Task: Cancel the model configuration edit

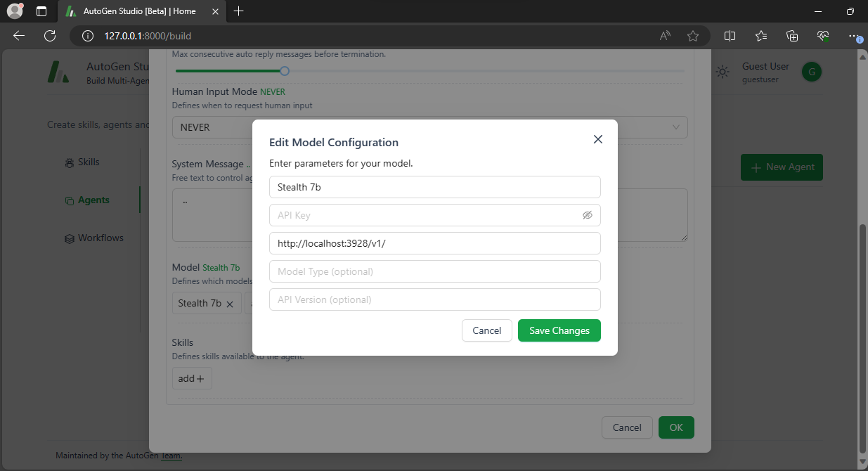Action: pos(487,330)
